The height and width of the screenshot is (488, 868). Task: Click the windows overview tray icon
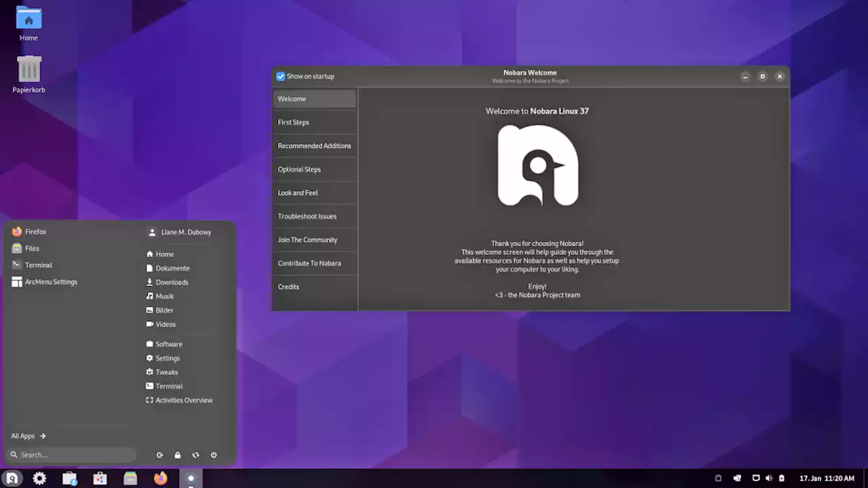click(737, 479)
